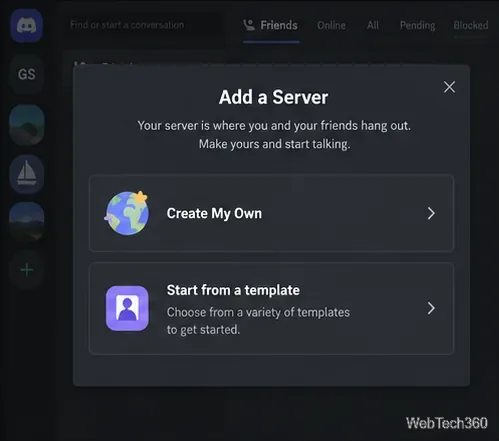This screenshot has width=499, height=441.
Task: Click the 'Add a Server' title text
Action: 273,97
